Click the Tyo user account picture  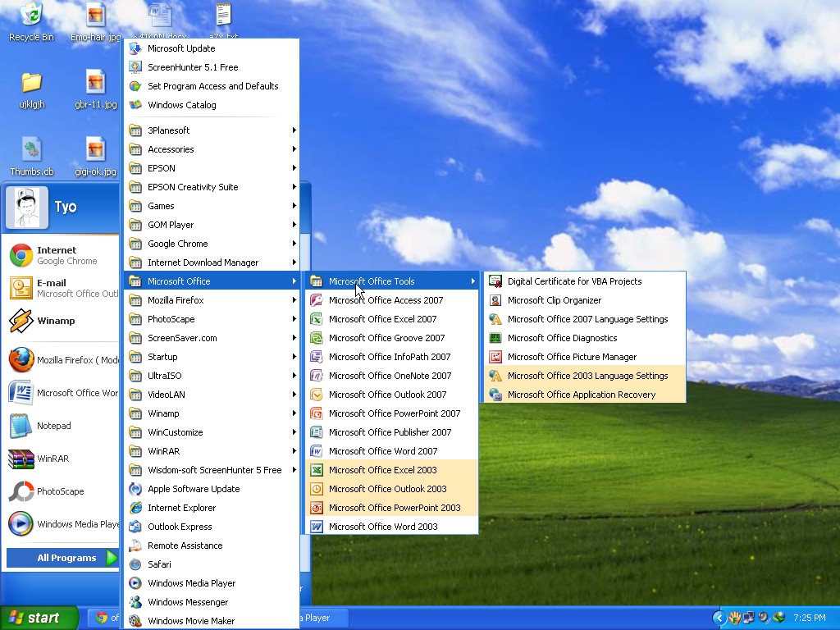tap(27, 208)
